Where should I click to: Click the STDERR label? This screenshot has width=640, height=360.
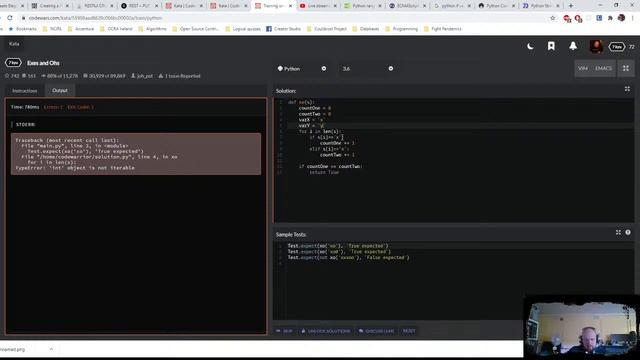[x=25, y=124]
